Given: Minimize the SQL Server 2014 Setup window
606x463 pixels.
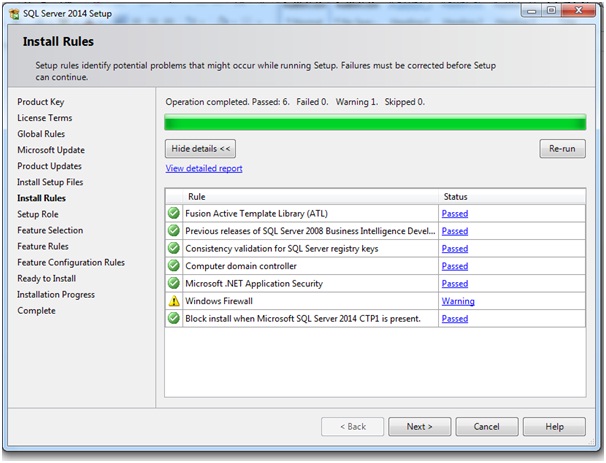Looking at the screenshot, I should [x=531, y=11].
